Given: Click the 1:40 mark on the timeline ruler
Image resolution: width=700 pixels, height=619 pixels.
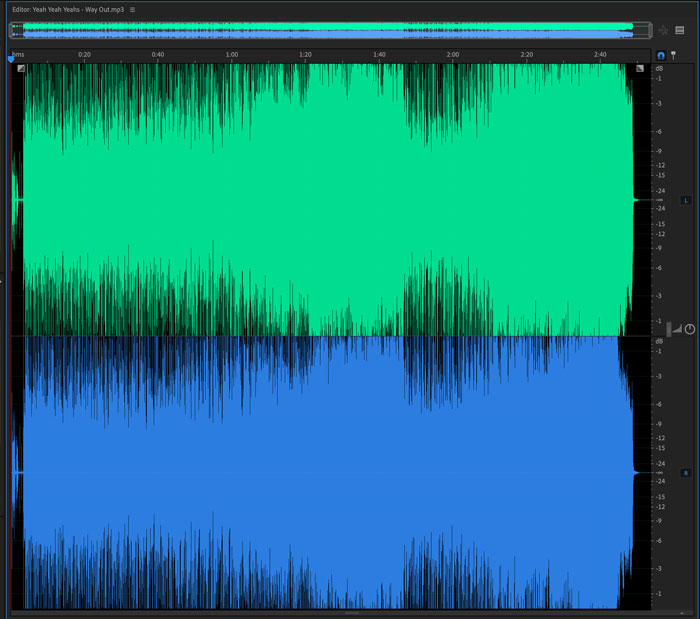Looking at the screenshot, I should tap(379, 54).
